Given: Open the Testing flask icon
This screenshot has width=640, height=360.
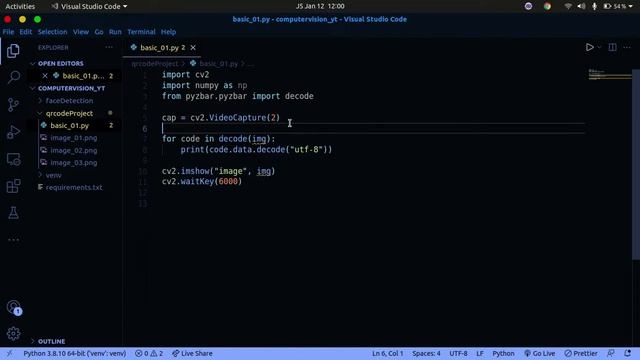Looking at the screenshot, I should (13, 213).
